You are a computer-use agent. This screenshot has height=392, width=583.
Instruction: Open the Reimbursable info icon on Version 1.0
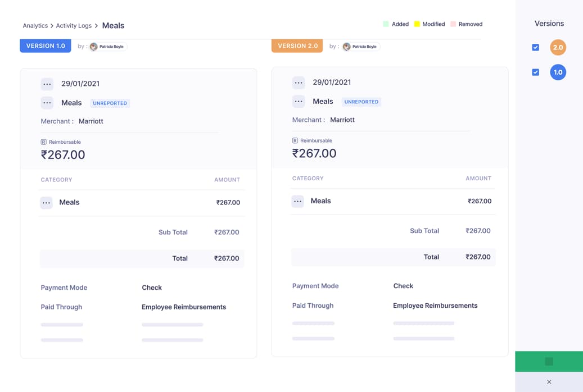coord(44,142)
